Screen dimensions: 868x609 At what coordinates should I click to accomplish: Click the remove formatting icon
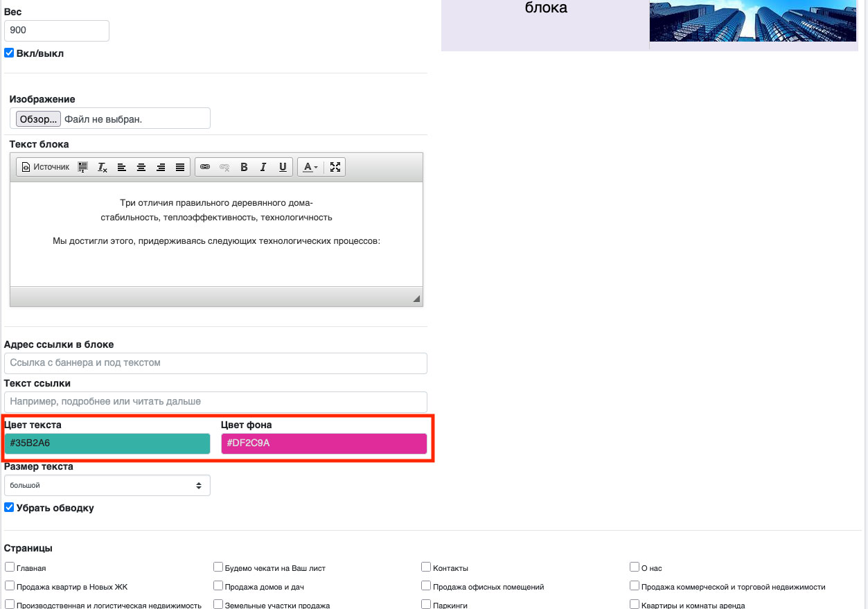[x=103, y=167]
